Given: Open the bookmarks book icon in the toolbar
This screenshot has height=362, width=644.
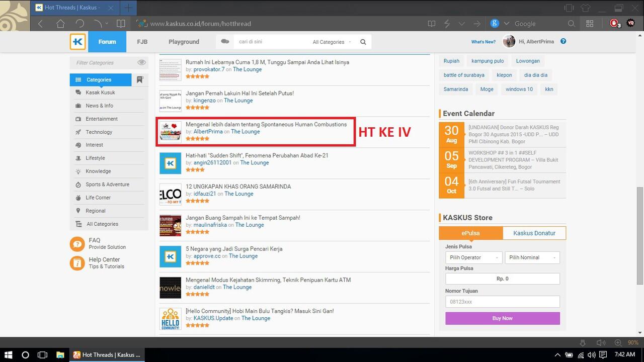Looking at the screenshot, I should coord(121,24).
